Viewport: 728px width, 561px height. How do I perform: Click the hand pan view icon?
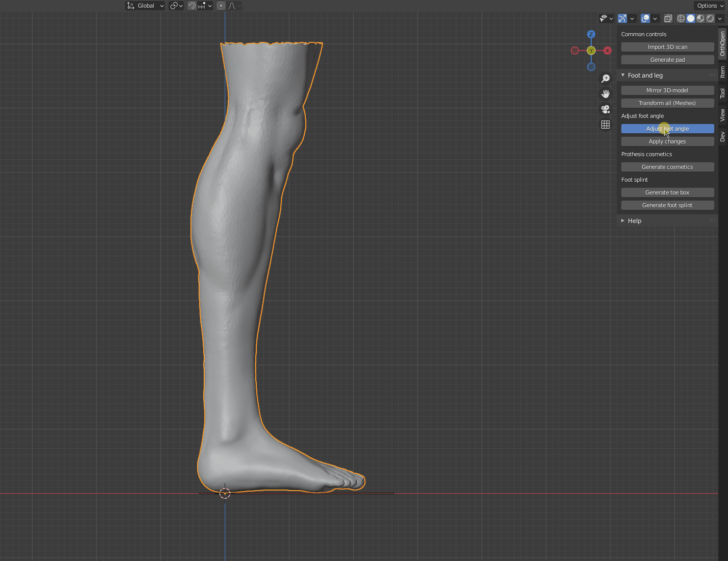coord(605,94)
